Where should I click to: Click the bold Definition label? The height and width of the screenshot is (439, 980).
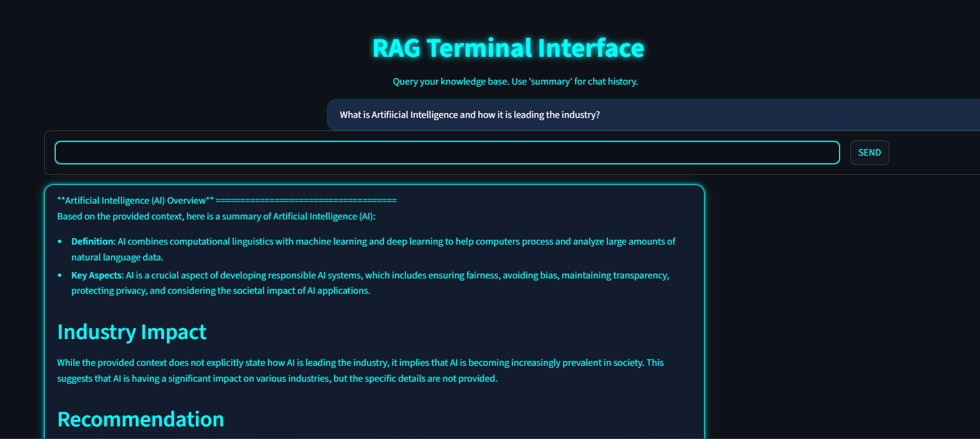tap(92, 241)
